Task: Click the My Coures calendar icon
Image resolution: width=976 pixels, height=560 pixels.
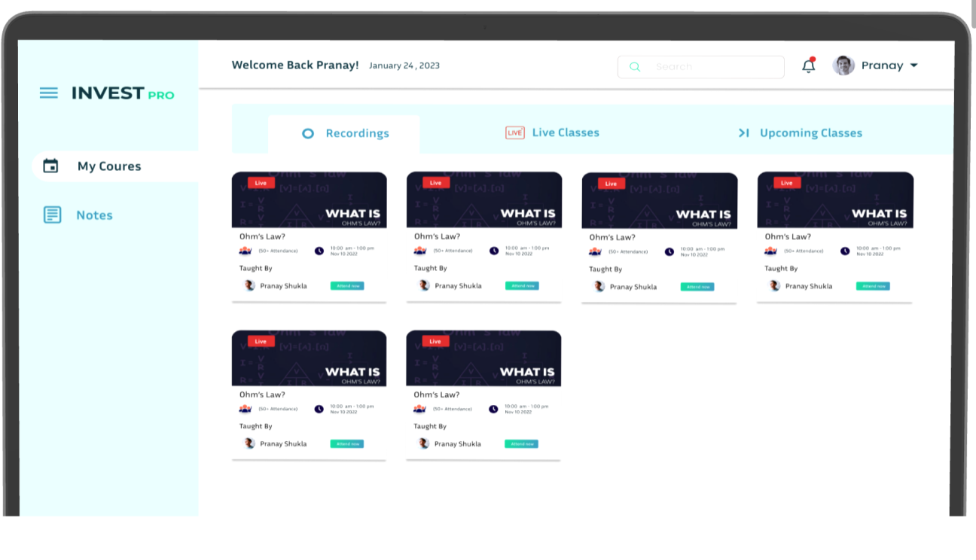Action: tap(50, 166)
